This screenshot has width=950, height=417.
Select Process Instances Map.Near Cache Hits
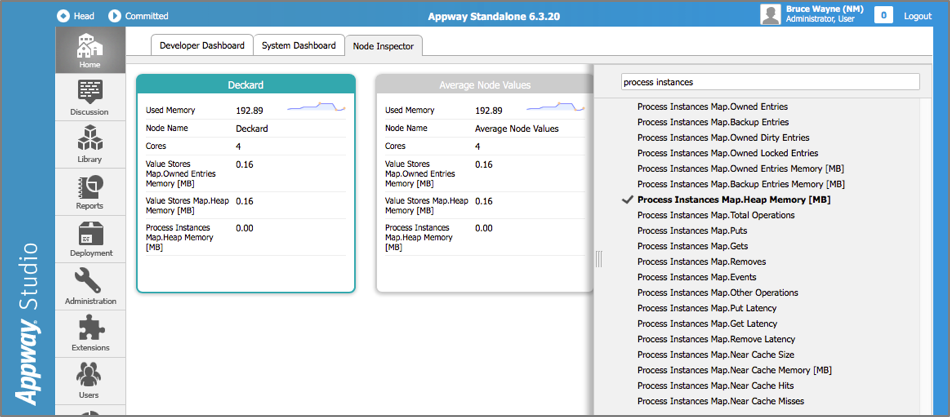(716, 385)
